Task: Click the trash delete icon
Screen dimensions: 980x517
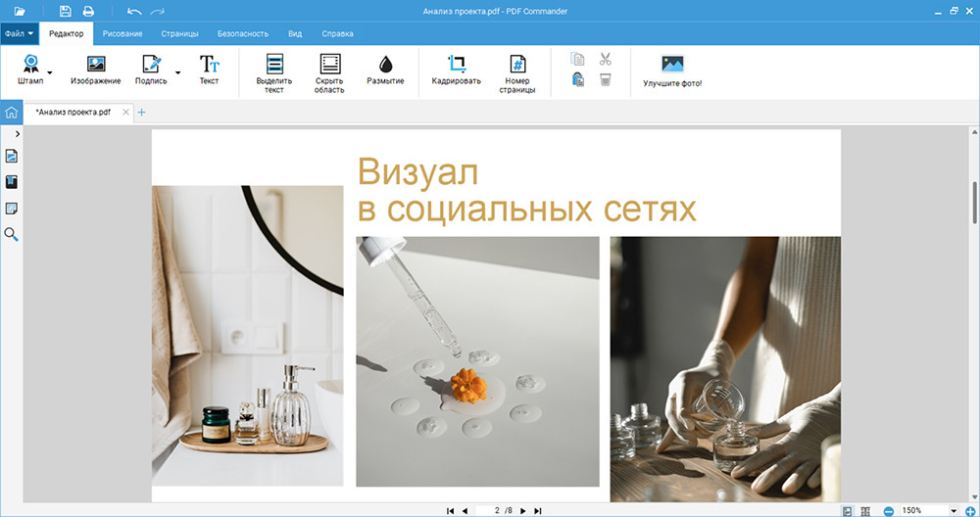Action: coord(605,80)
